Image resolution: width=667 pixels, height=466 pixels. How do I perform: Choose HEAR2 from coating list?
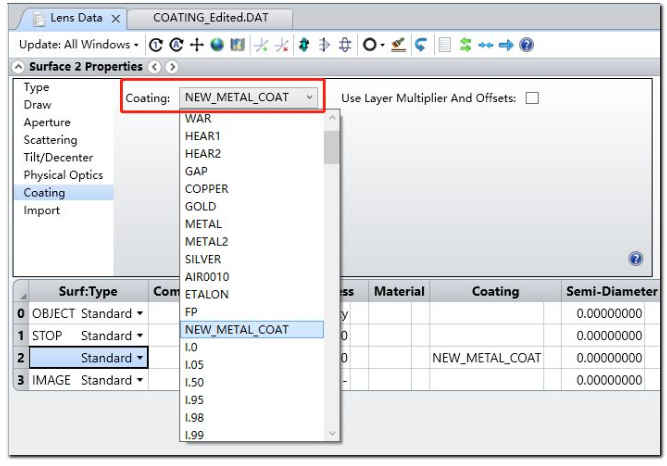click(x=252, y=154)
